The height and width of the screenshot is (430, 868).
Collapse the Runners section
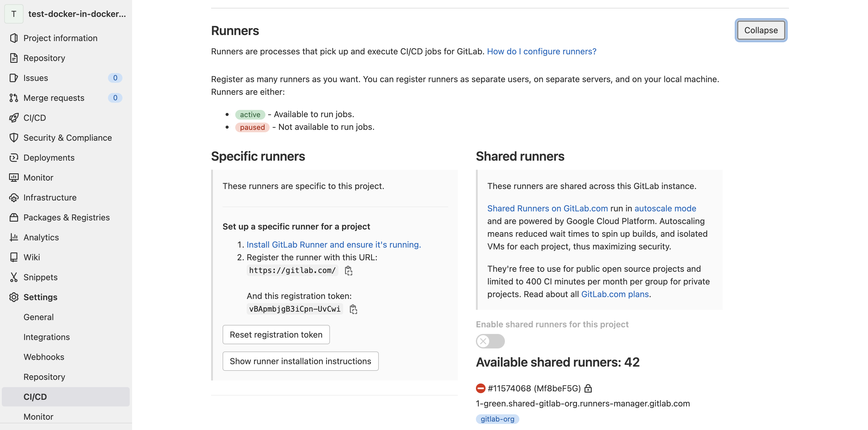coord(761,30)
